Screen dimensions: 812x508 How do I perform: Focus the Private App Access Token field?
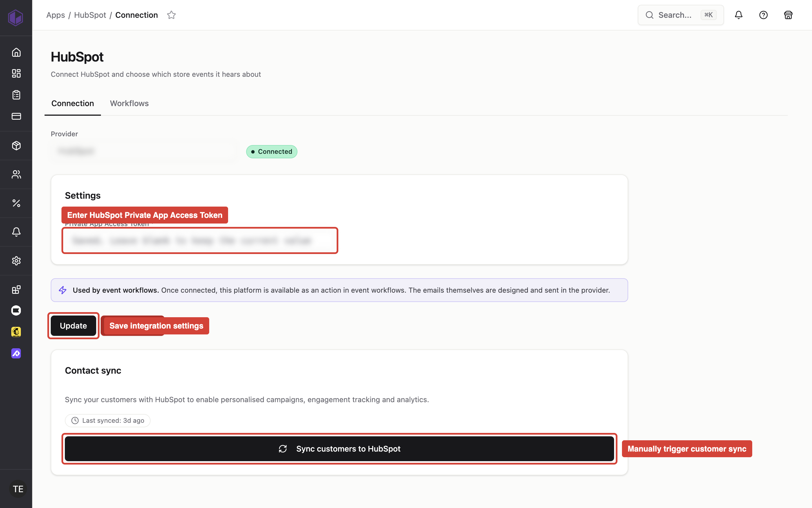click(200, 240)
